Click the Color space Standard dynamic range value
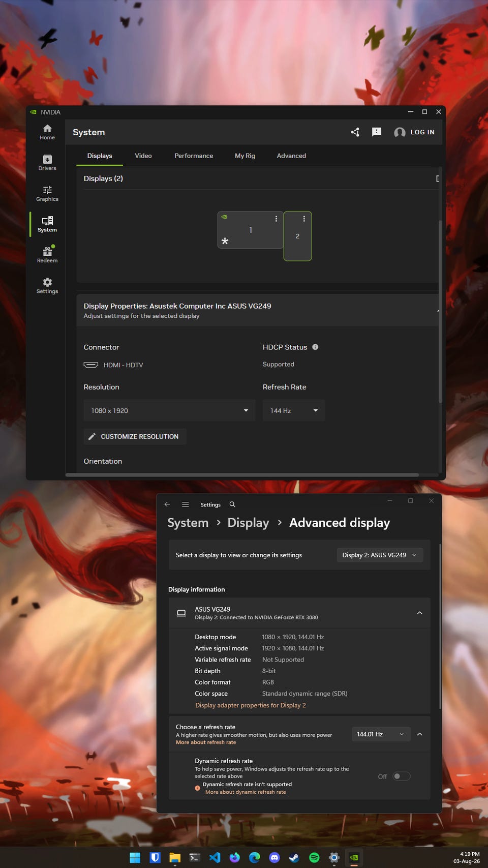This screenshot has width=488, height=868. [x=304, y=694]
